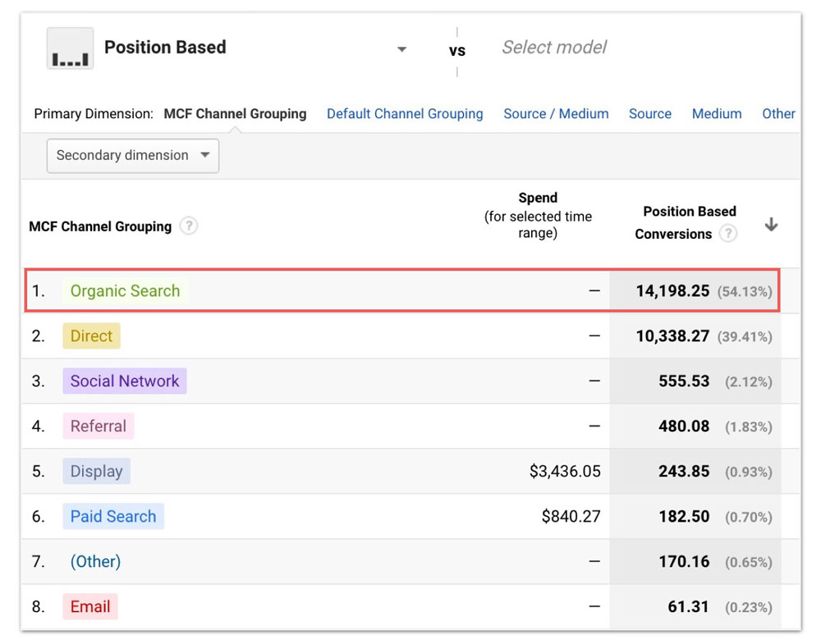This screenshot has height=644, width=821.
Task: Open the Display channel link
Action: 96,472
